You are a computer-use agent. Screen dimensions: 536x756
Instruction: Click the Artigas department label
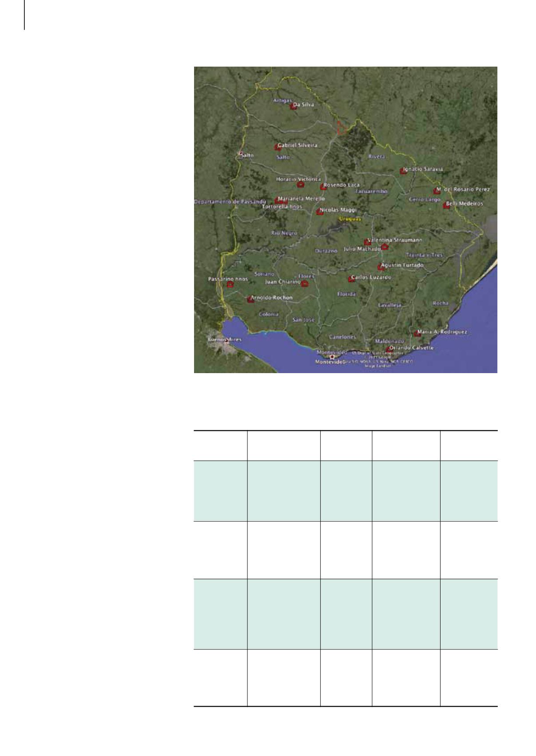(x=282, y=100)
